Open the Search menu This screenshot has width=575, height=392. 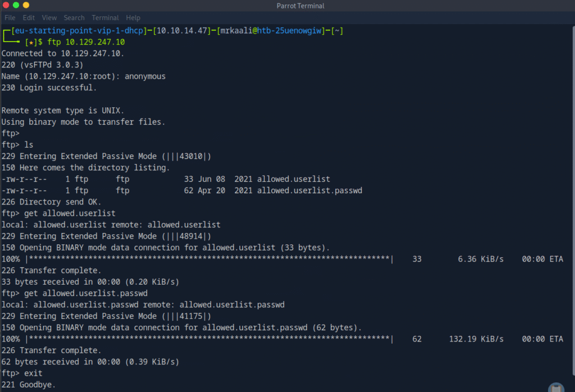pyautogui.click(x=74, y=17)
